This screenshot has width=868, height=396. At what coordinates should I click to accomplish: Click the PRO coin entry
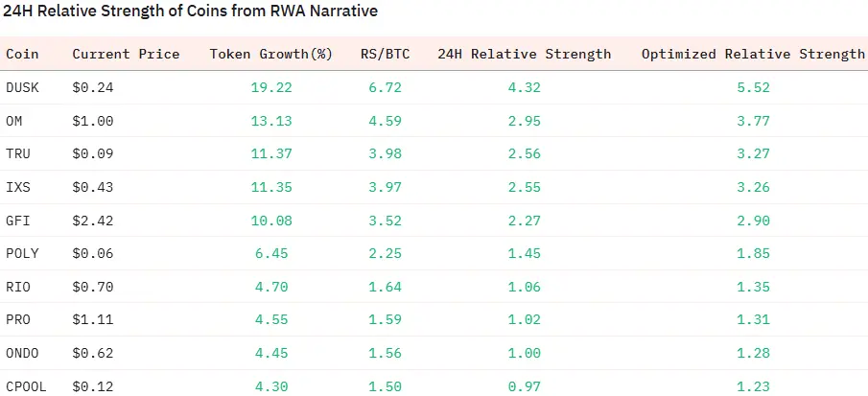(18, 321)
